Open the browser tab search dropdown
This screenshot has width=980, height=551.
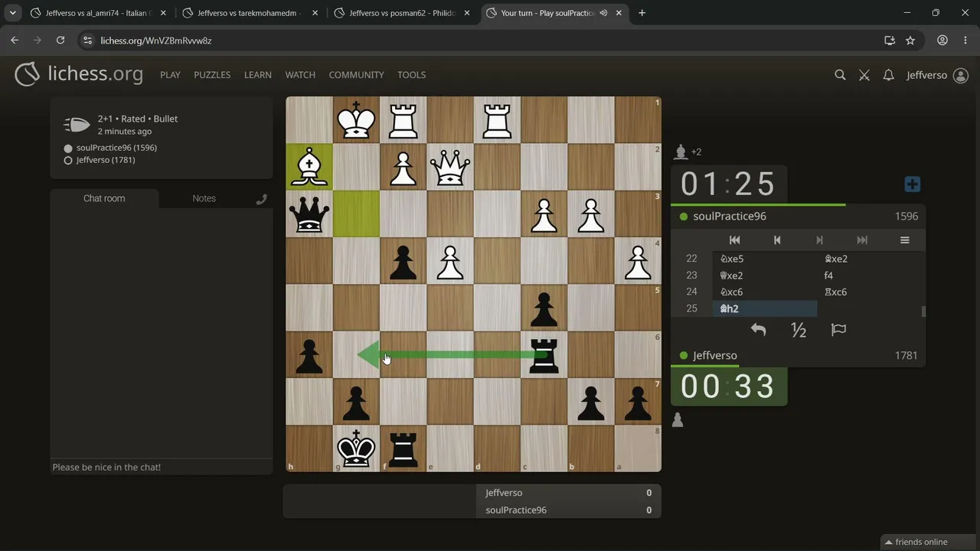click(13, 13)
